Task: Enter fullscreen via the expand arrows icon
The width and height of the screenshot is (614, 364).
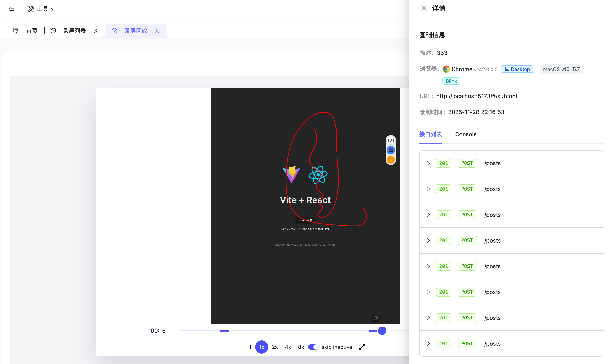Action: click(x=362, y=347)
